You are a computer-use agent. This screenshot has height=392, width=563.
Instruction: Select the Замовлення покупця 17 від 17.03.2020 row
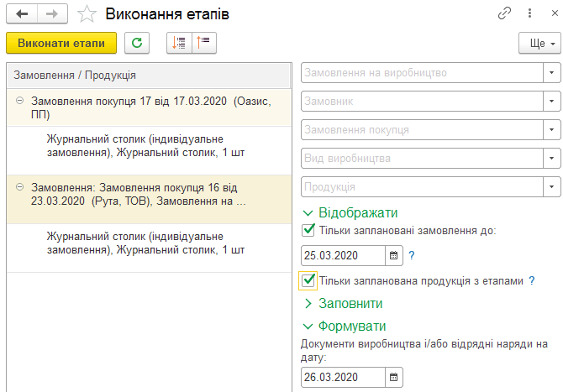click(x=149, y=107)
